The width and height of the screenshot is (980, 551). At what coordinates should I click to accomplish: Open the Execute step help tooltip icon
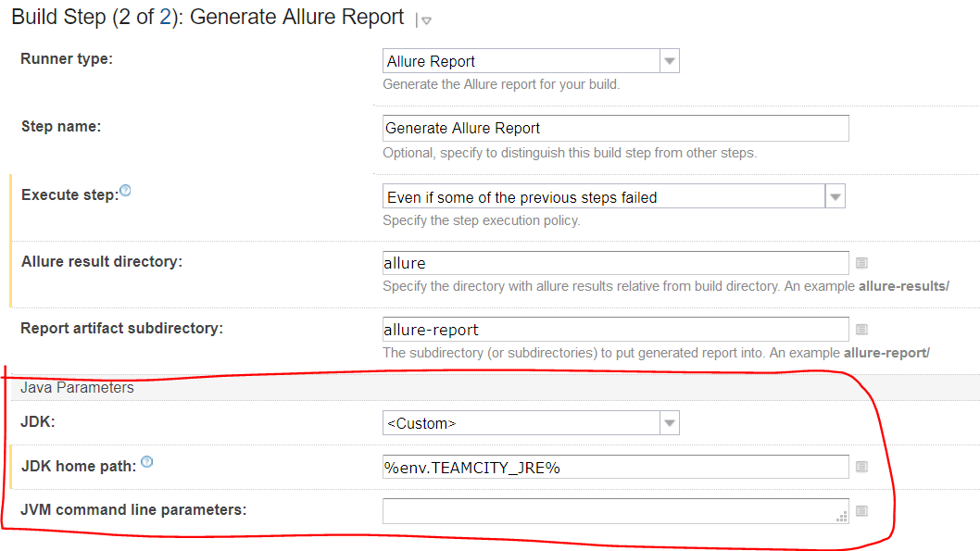point(126,189)
